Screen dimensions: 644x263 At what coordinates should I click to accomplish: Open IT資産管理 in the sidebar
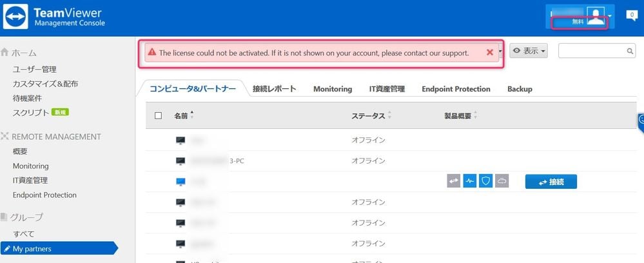pos(30,180)
